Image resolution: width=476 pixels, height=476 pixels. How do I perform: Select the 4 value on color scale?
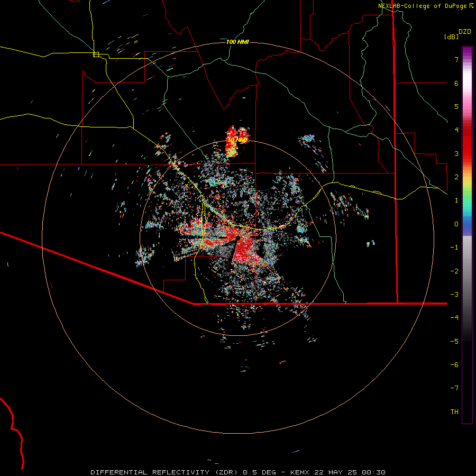[x=456, y=130]
